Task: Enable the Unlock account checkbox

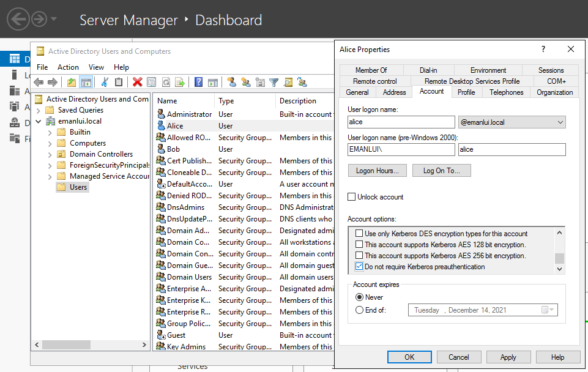Action: (352, 197)
